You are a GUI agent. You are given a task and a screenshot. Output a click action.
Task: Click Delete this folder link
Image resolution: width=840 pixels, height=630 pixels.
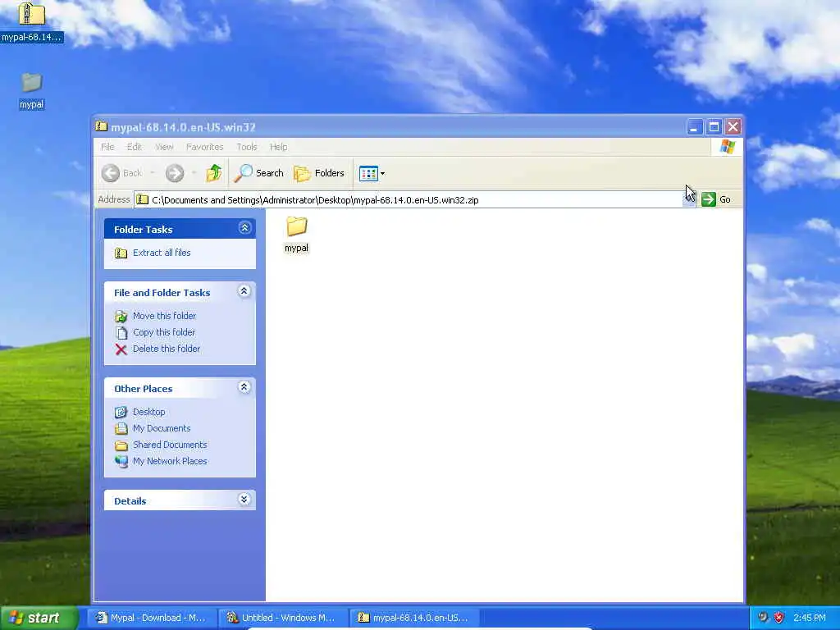point(167,349)
